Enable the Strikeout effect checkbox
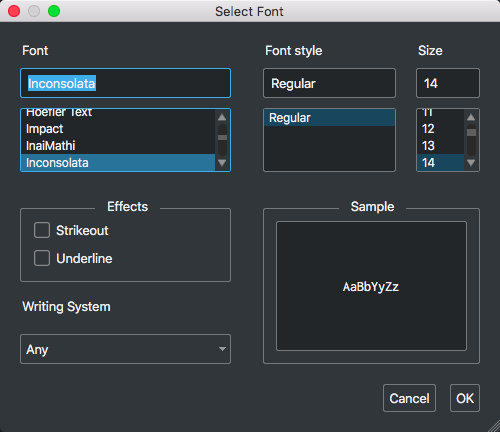 [42, 230]
